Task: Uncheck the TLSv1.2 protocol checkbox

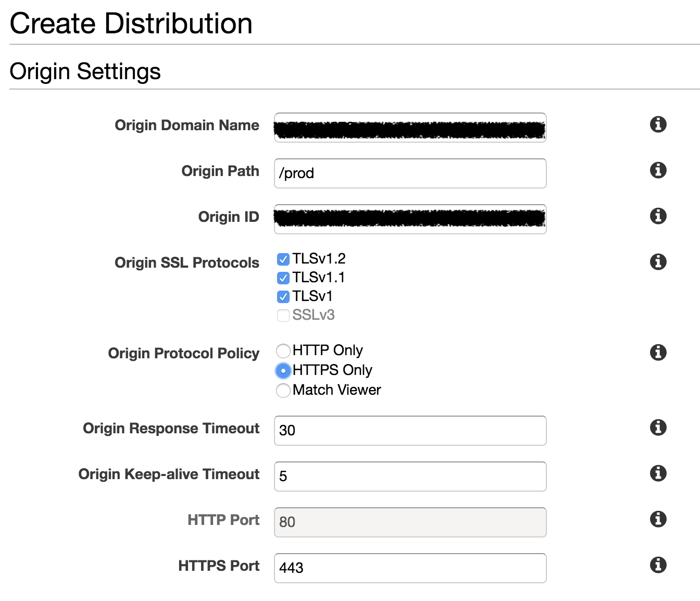Action: click(283, 259)
